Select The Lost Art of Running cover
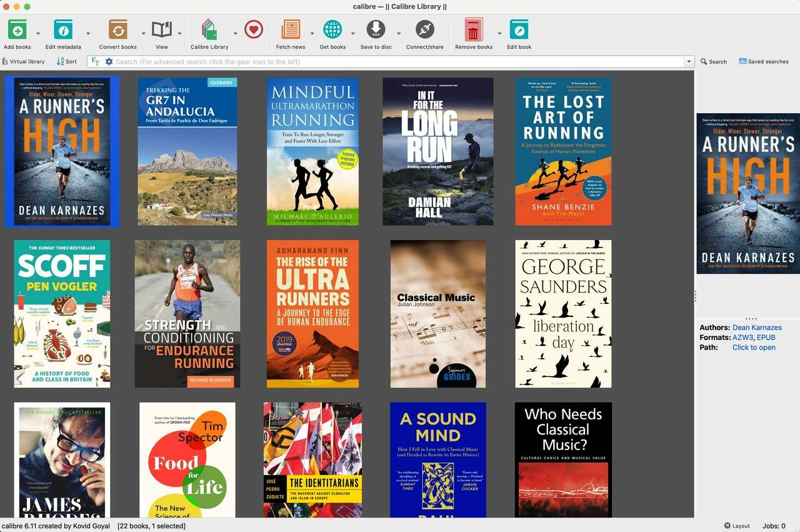 point(563,151)
